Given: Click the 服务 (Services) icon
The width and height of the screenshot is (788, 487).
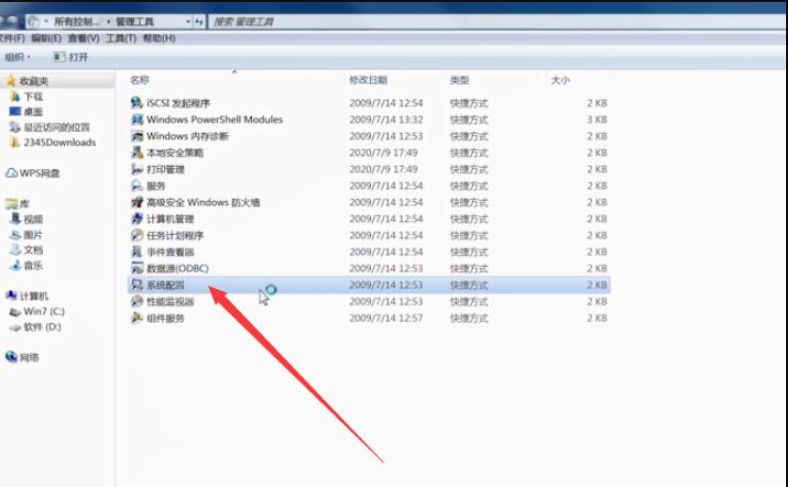Looking at the screenshot, I should 138,186.
